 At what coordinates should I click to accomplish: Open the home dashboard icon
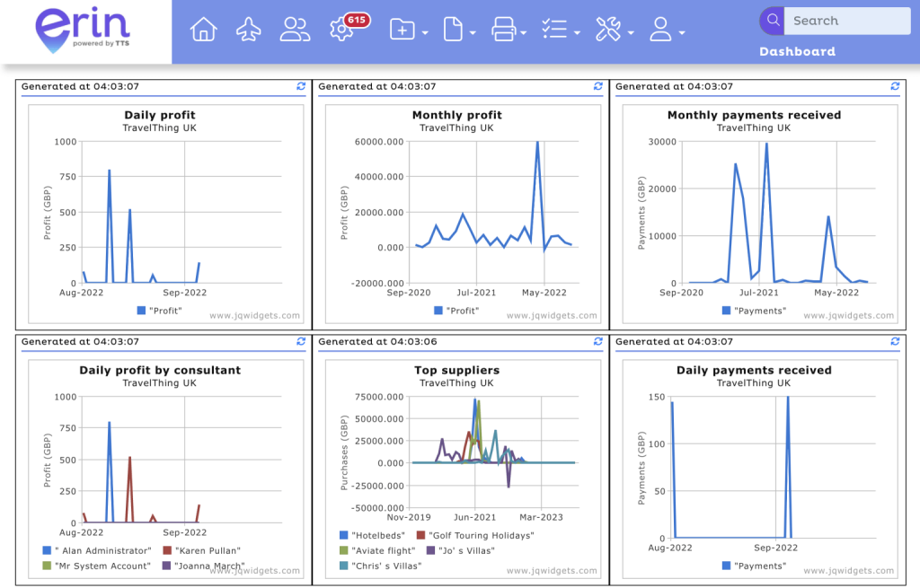204,30
